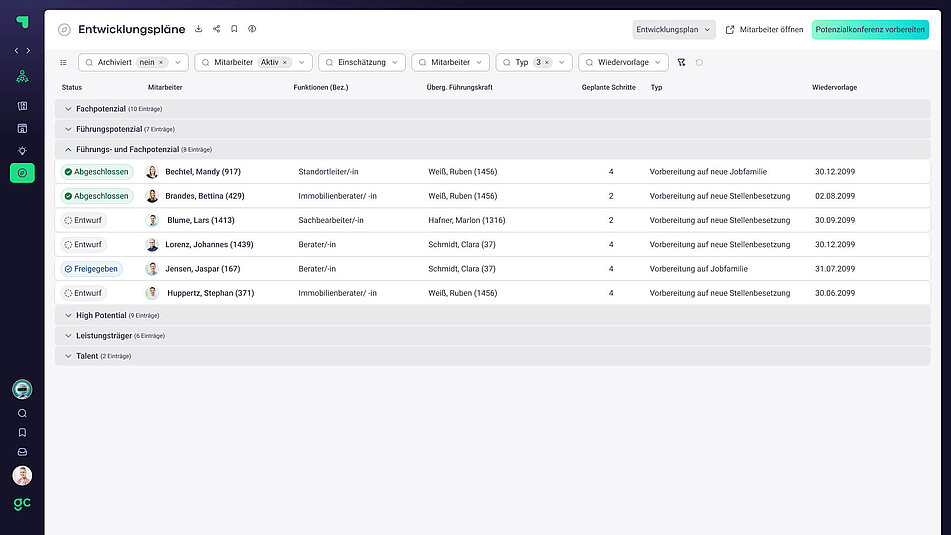951x535 pixels.
Task: Click Entwurf status of Blume, Lars
Action: pyautogui.click(x=84, y=220)
